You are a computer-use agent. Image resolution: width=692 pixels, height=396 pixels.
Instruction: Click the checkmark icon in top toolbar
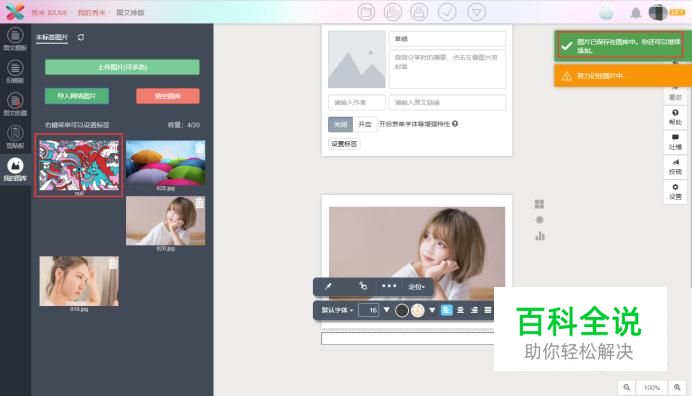coord(447,12)
